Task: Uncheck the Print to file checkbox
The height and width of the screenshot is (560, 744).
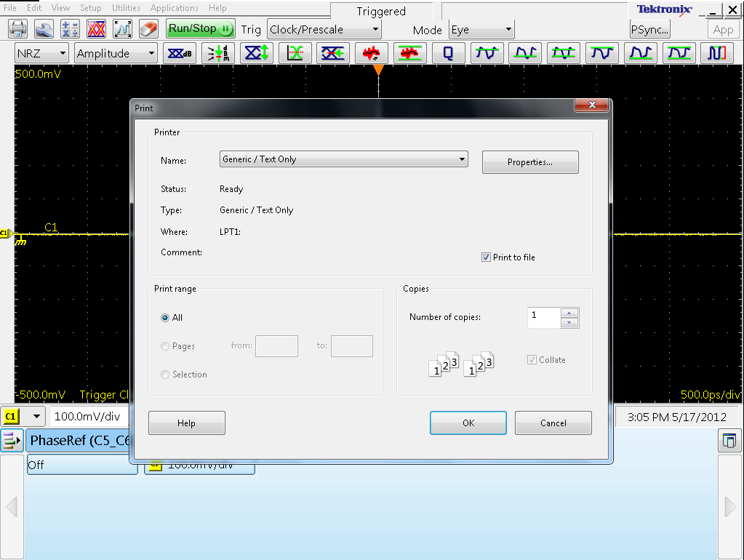Action: click(486, 257)
